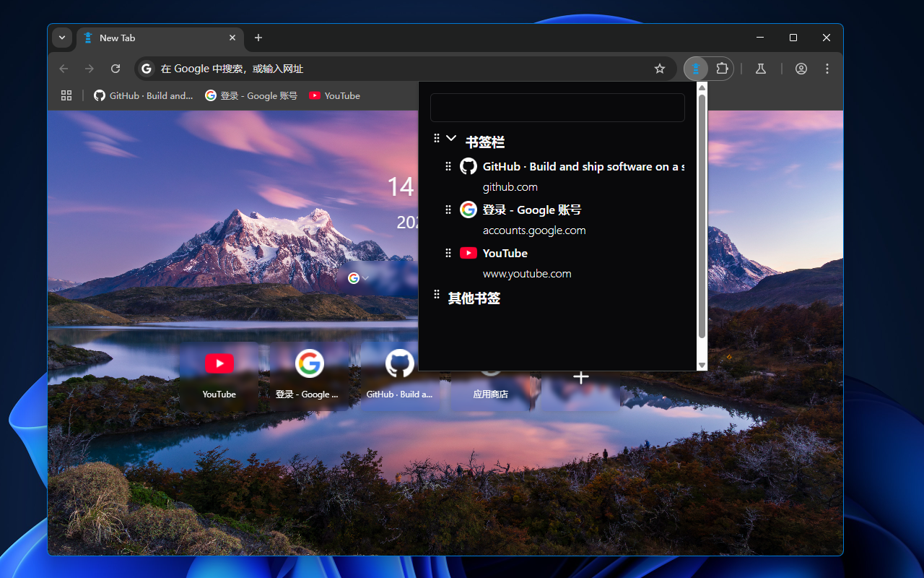Open Chrome's three-dot menu
Viewport: 924px width, 578px height.
827,69
